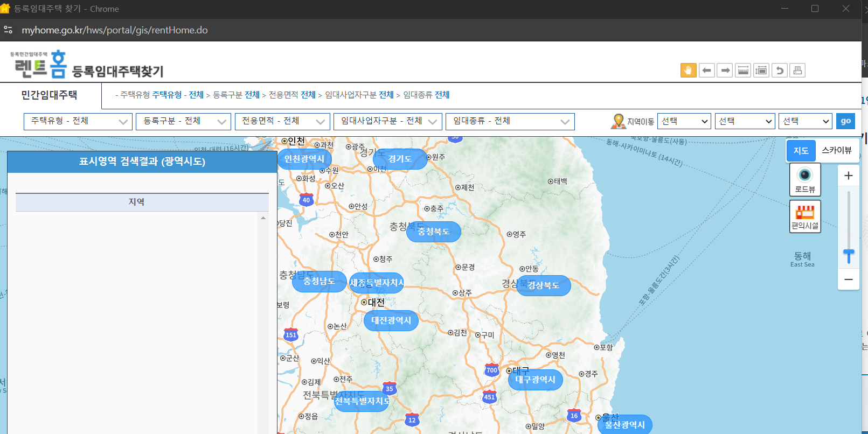Click 인천광역시 map marker
Screen dimensions: 868x434
coord(304,159)
